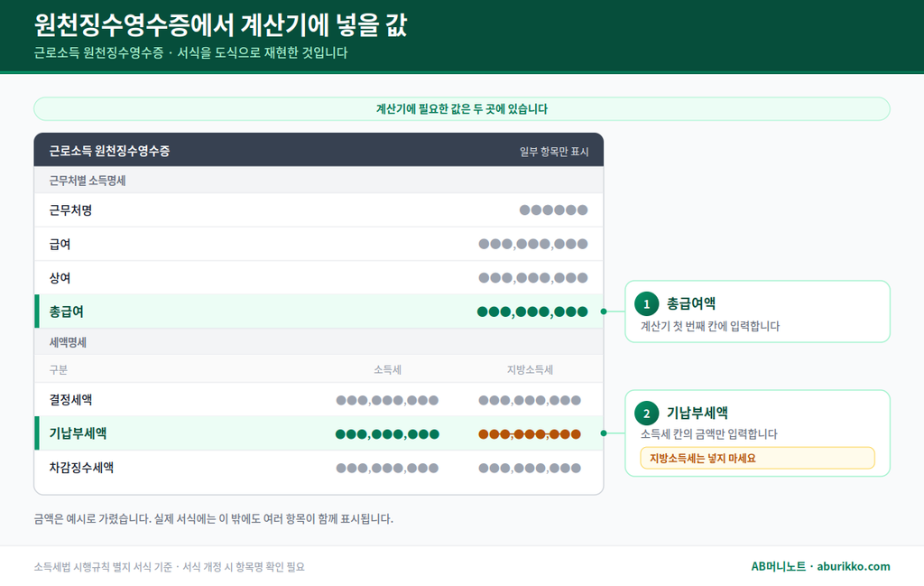The height and width of the screenshot is (586, 924).
Task: Click the orange struck-through amount in 기납부세액 row
Action: [x=530, y=434]
